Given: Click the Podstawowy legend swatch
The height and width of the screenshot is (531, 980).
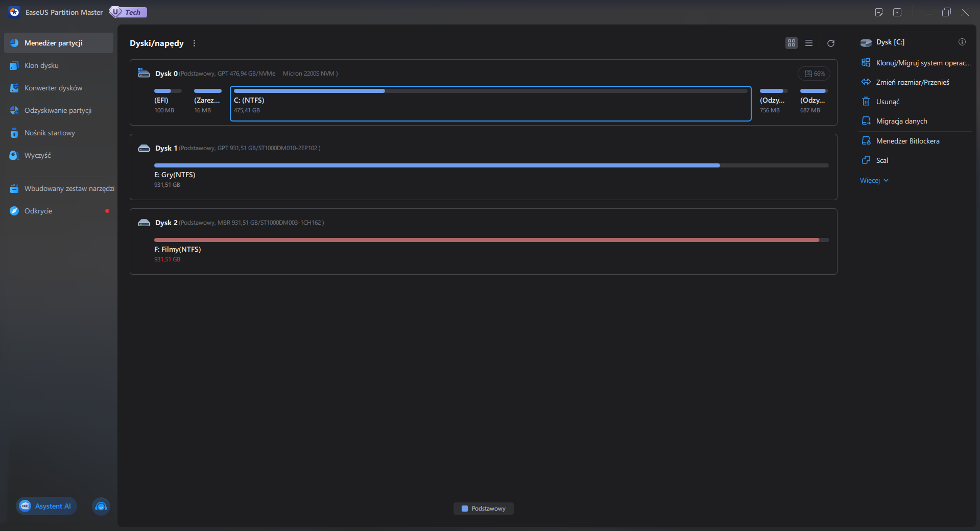Looking at the screenshot, I should coord(465,509).
